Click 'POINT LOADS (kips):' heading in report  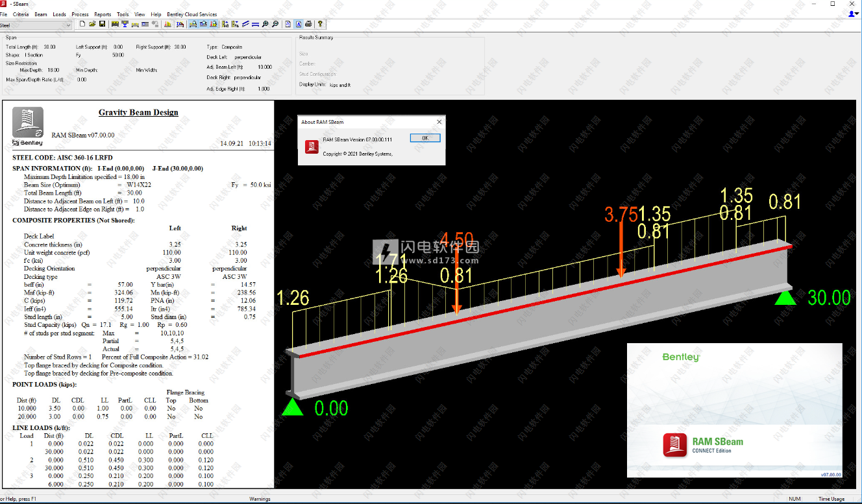pos(44,385)
